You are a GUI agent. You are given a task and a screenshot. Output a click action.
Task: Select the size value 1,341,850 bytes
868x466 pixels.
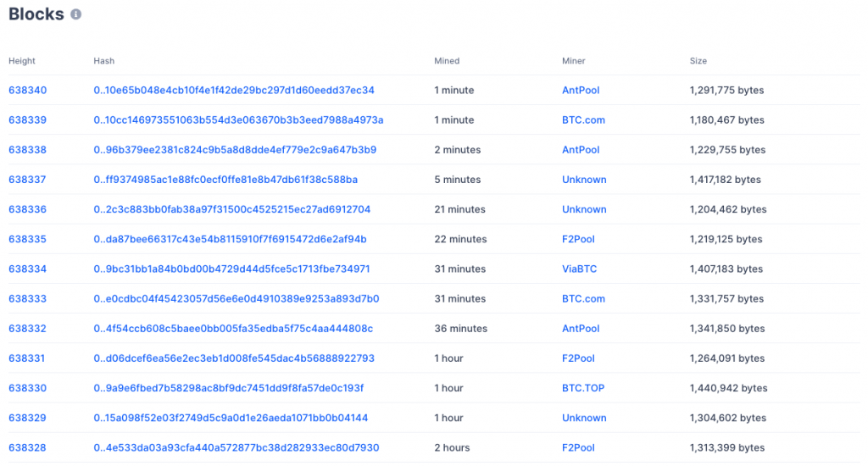coord(727,329)
